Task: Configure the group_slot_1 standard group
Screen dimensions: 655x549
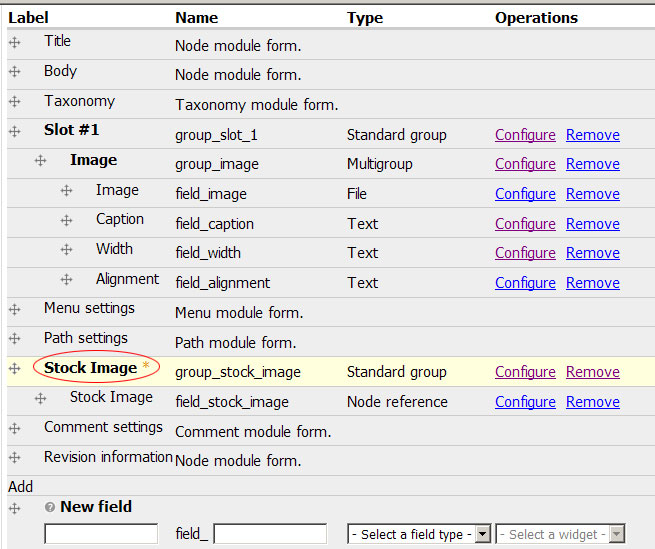Action: [525, 135]
